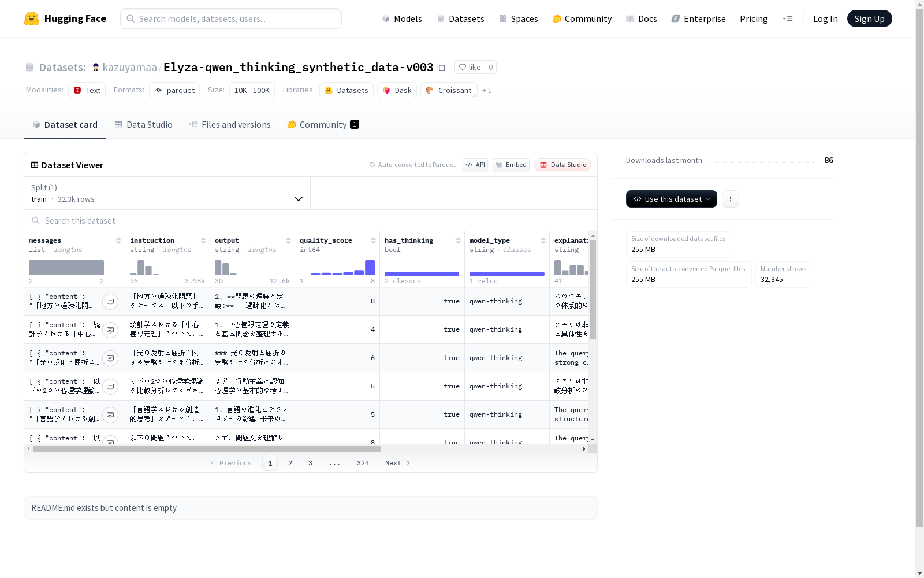Open the Use this dataset dropdown

coord(672,199)
